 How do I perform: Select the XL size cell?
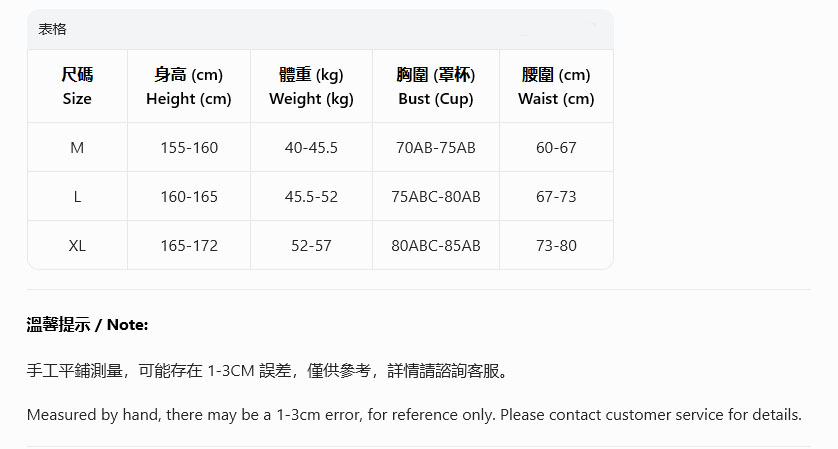(77, 246)
